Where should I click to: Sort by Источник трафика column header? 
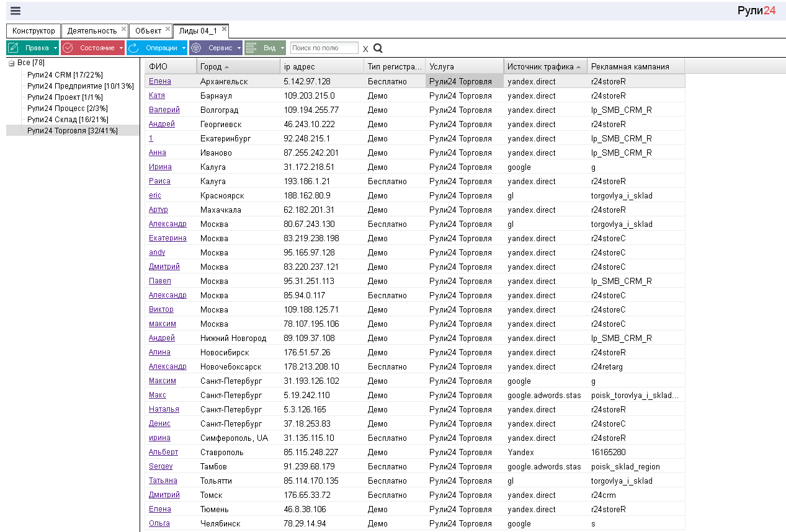click(545, 66)
